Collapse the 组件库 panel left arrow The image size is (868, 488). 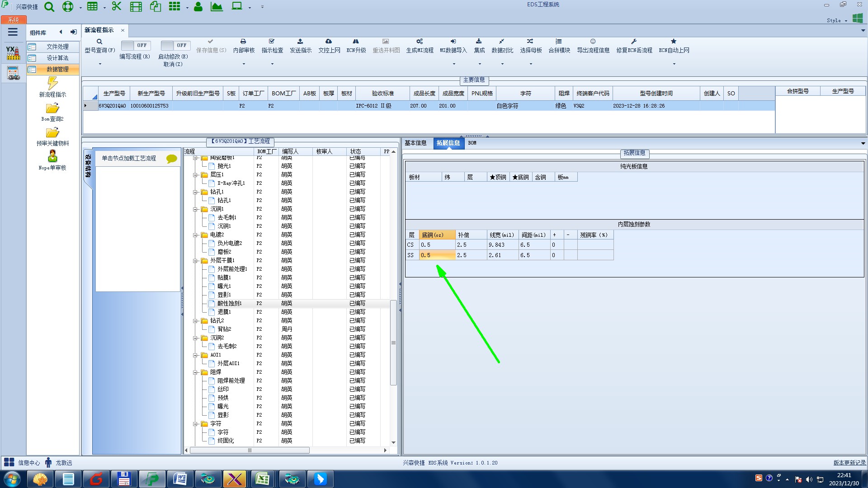[61, 32]
